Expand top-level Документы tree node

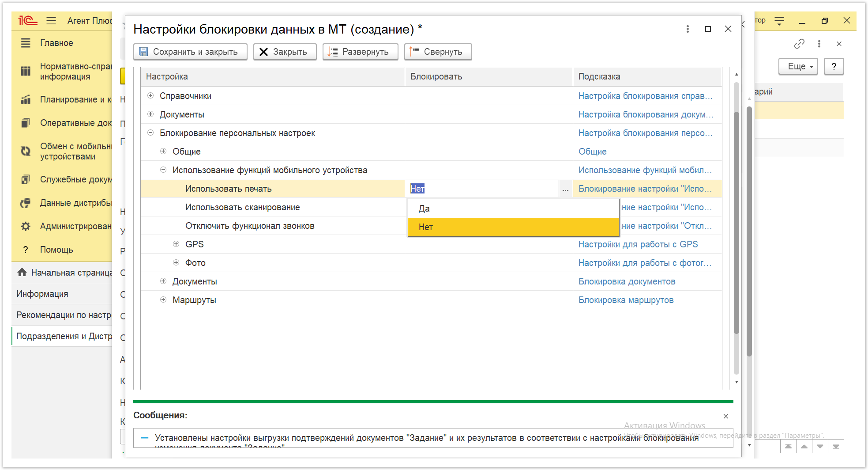pos(150,114)
